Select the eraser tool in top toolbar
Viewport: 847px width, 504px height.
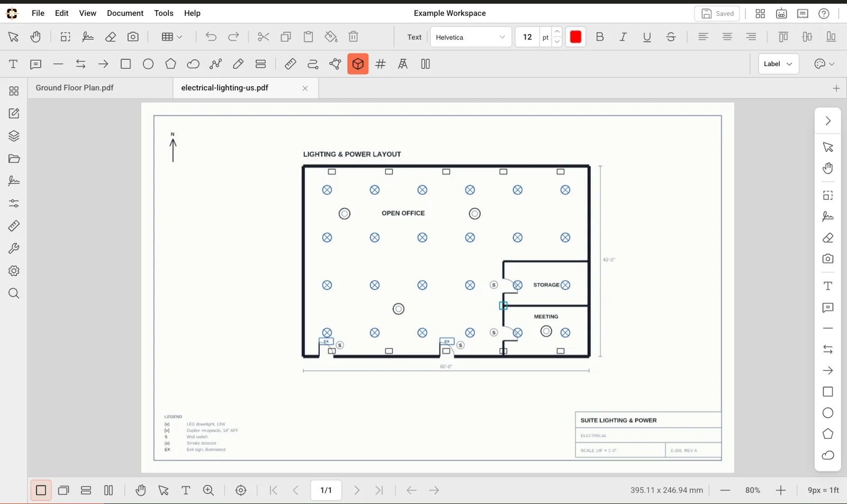111,37
